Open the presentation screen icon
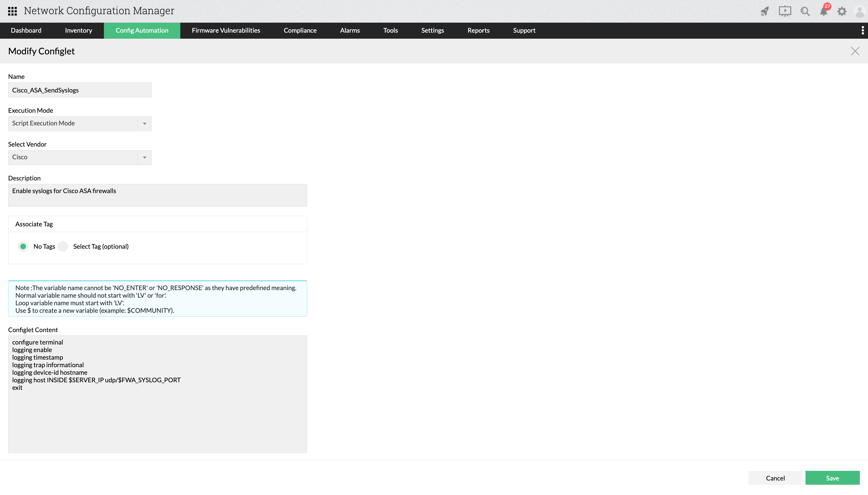This screenshot has height=495, width=868. 785,11
